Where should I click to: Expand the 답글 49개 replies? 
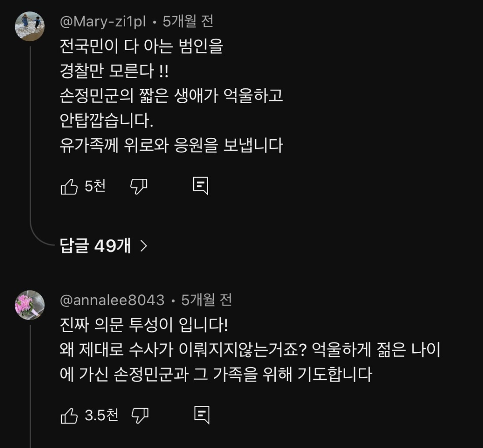(x=95, y=246)
